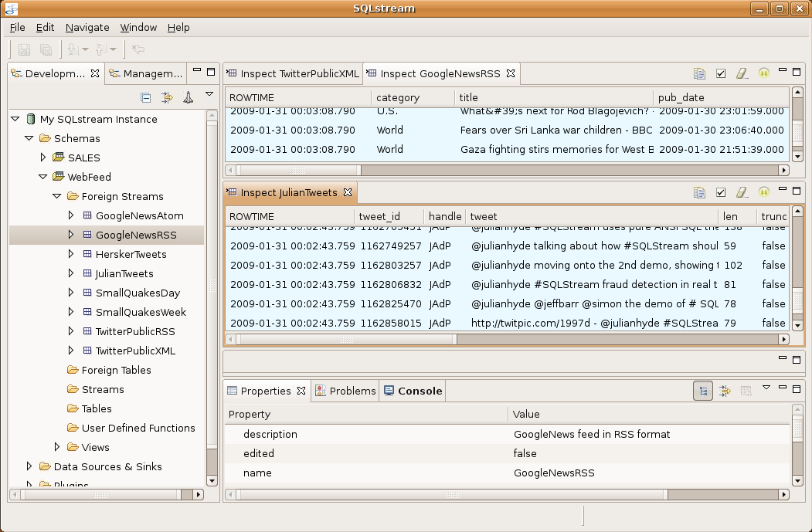Click the copy rows icon in JulianTweets inspector

699,192
